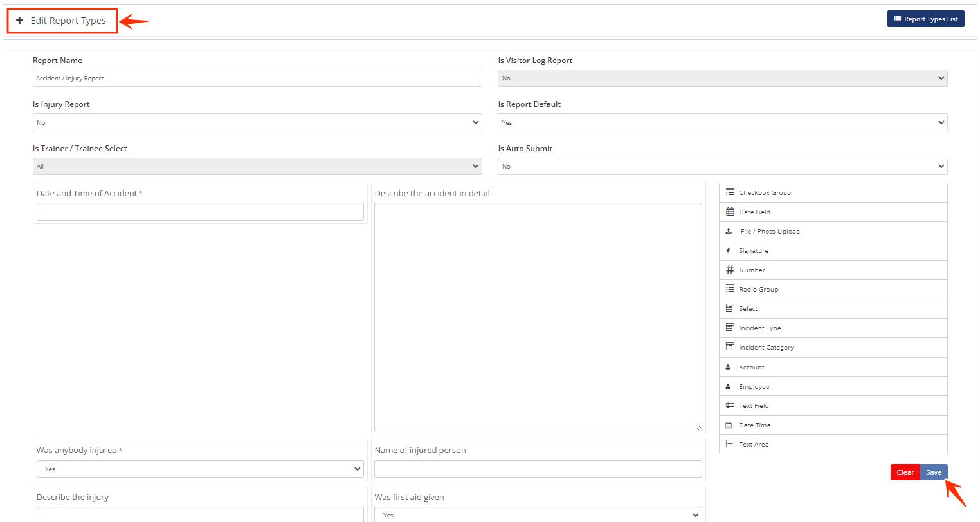
Task: Select the Radio Group field icon
Action: click(x=730, y=289)
